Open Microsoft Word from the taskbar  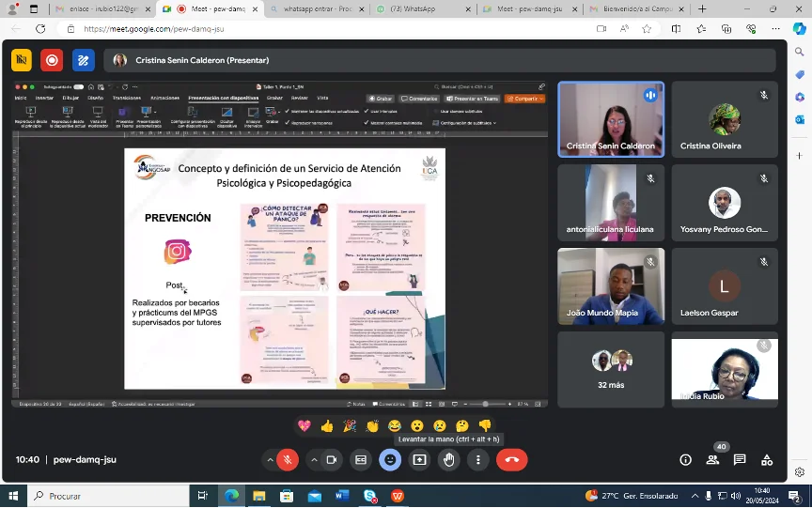(342, 496)
